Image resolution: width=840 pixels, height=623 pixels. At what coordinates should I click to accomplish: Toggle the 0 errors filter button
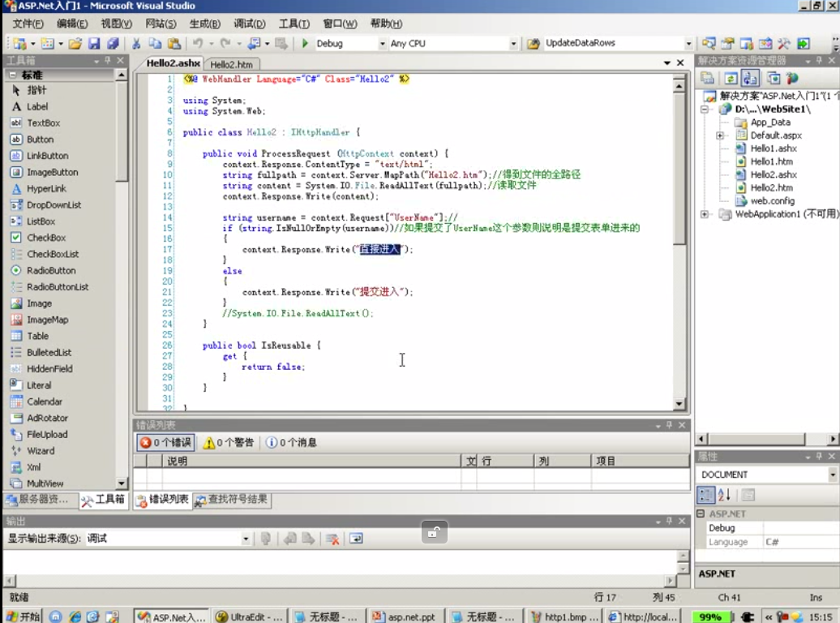click(x=165, y=443)
